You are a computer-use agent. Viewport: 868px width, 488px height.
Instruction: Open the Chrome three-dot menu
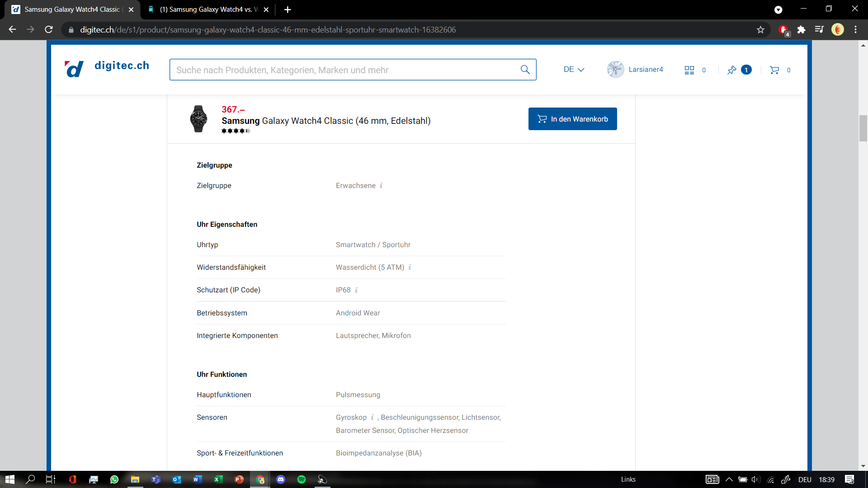(855, 30)
